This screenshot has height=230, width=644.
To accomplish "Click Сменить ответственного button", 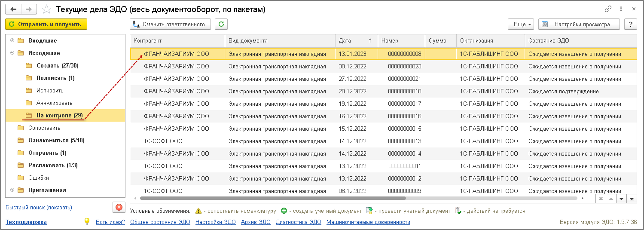I will (x=171, y=24).
